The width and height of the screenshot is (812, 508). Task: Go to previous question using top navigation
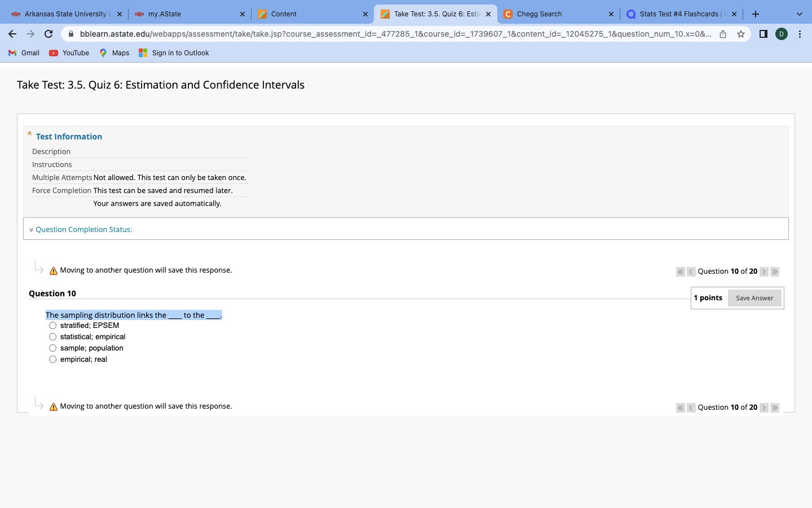[x=691, y=271]
